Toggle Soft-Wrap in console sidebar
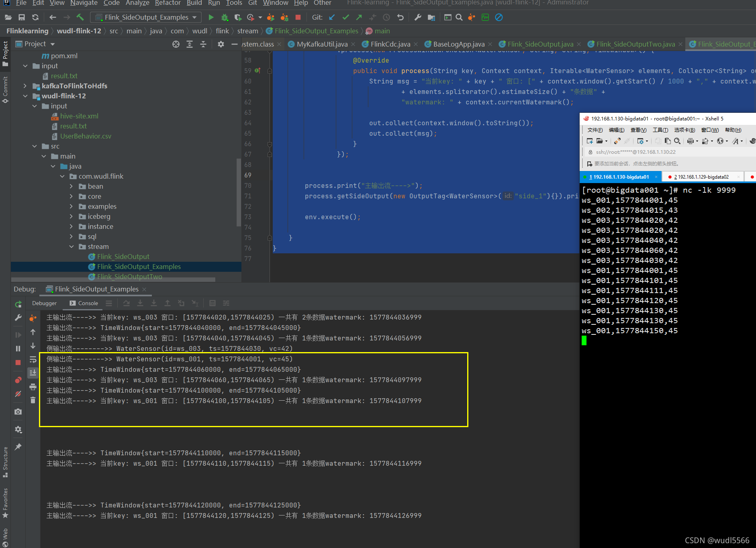Screen dimensions: 756x548 tap(33, 359)
